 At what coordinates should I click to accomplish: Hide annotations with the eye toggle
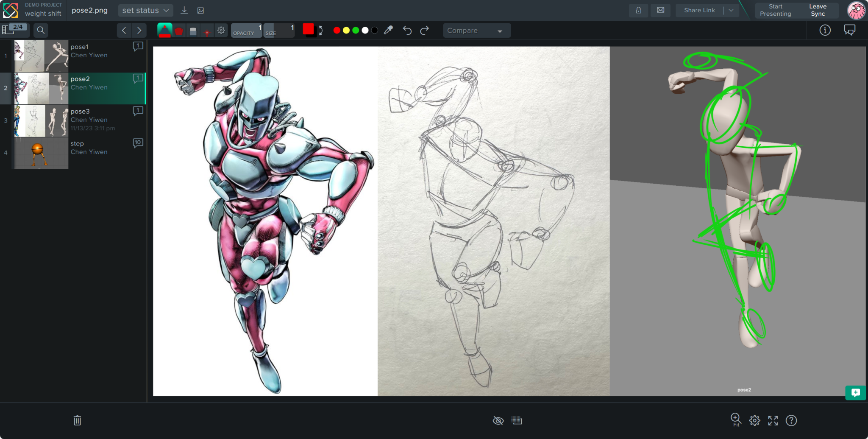tap(498, 420)
